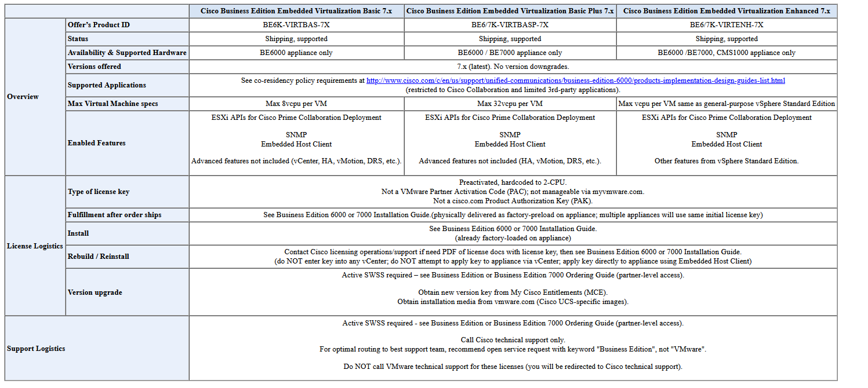
Task: Click 'restricted to Cisco Collaboration' note text
Action: (x=513, y=90)
